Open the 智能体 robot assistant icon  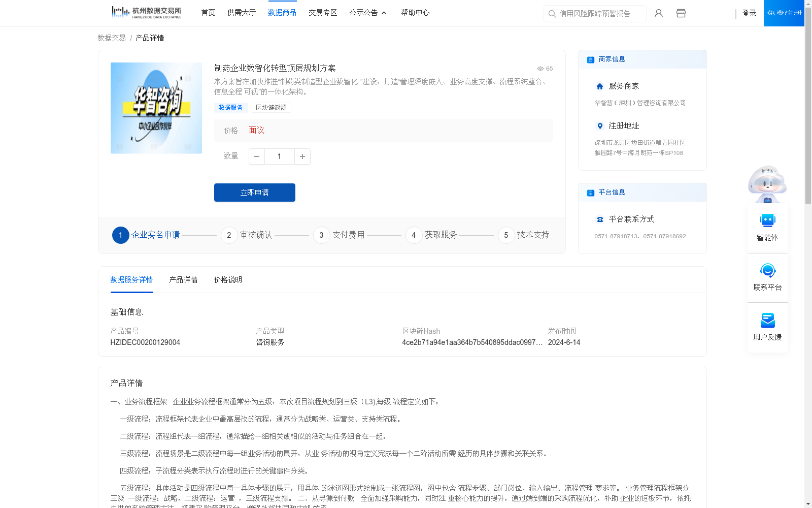pos(768,220)
